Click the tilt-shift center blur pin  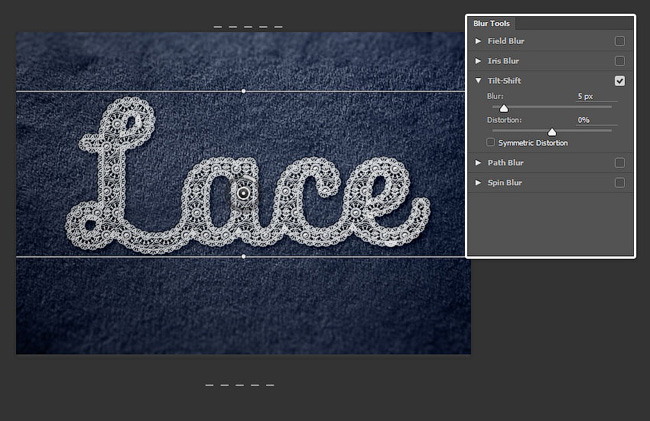pyautogui.click(x=244, y=193)
